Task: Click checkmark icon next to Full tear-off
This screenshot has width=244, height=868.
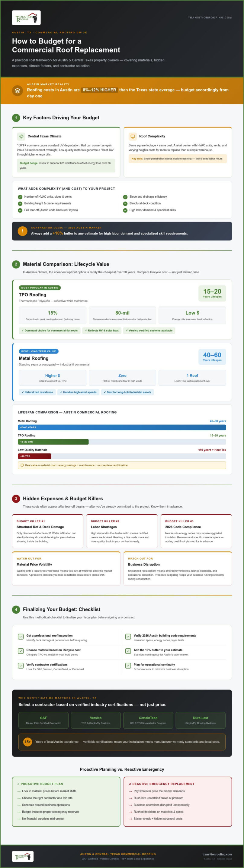Action: (20, 210)
